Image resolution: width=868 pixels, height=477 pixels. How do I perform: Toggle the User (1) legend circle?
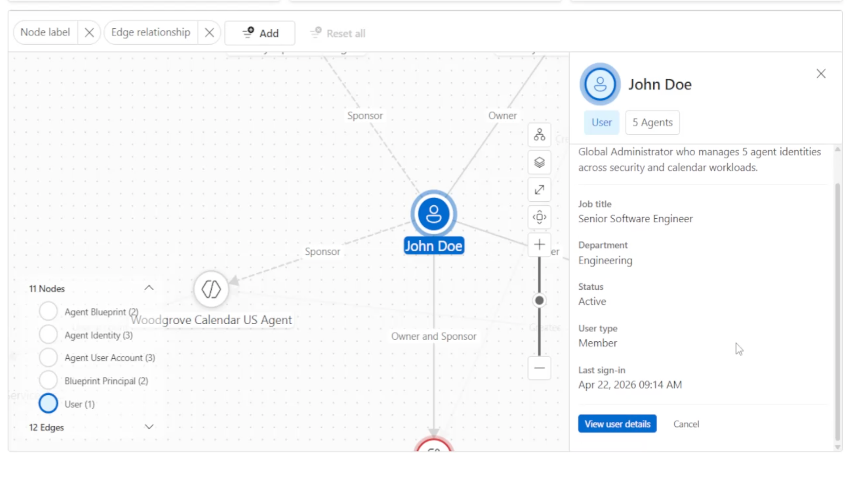48,403
